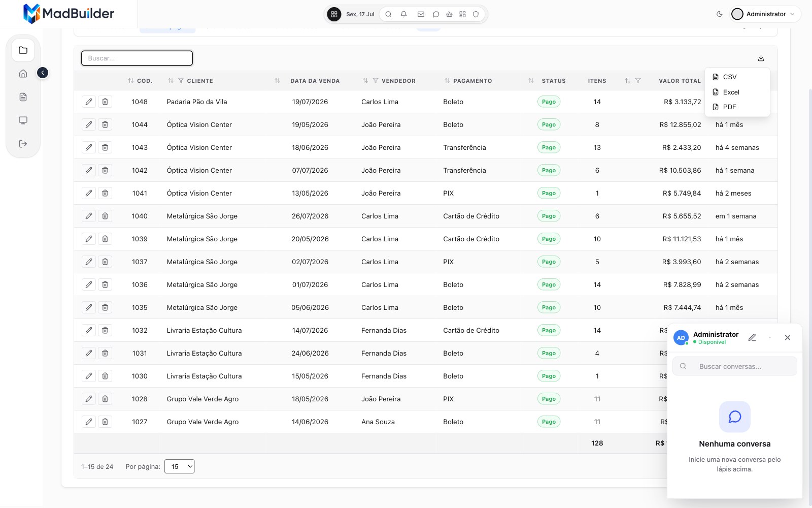
Task: Click the export download icon
Action: [761, 58]
